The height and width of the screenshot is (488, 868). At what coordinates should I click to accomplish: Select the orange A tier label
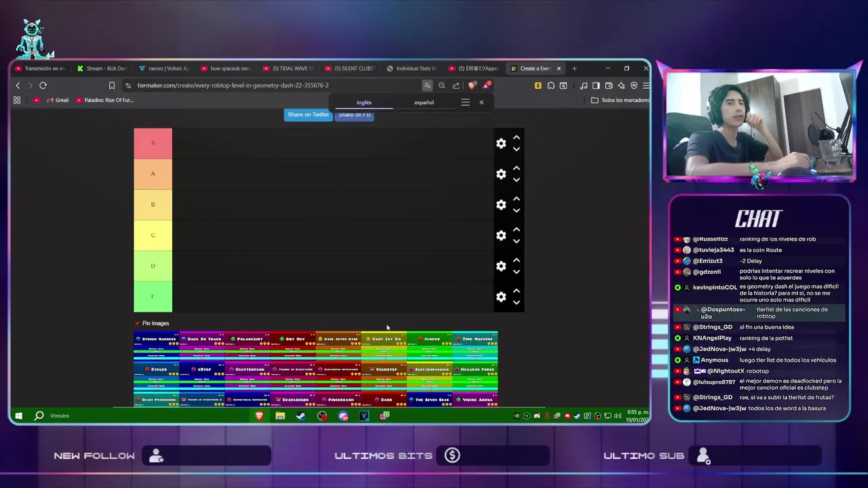(x=153, y=174)
